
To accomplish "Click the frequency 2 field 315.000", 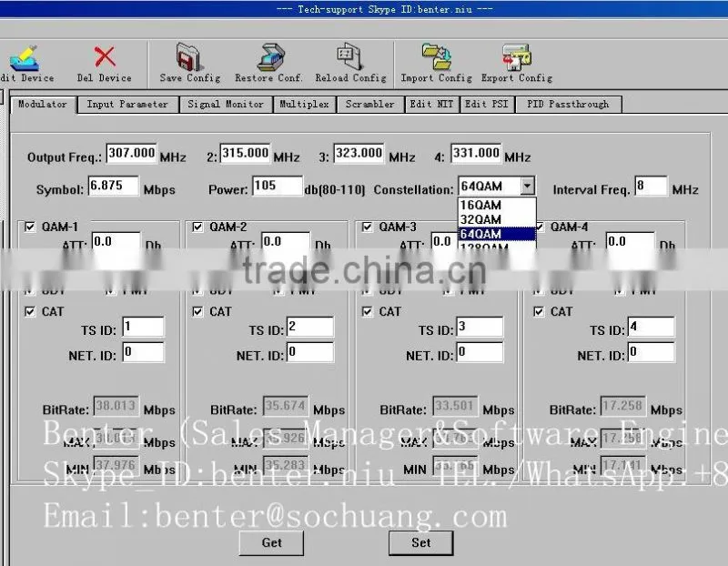I will pyautogui.click(x=245, y=153).
